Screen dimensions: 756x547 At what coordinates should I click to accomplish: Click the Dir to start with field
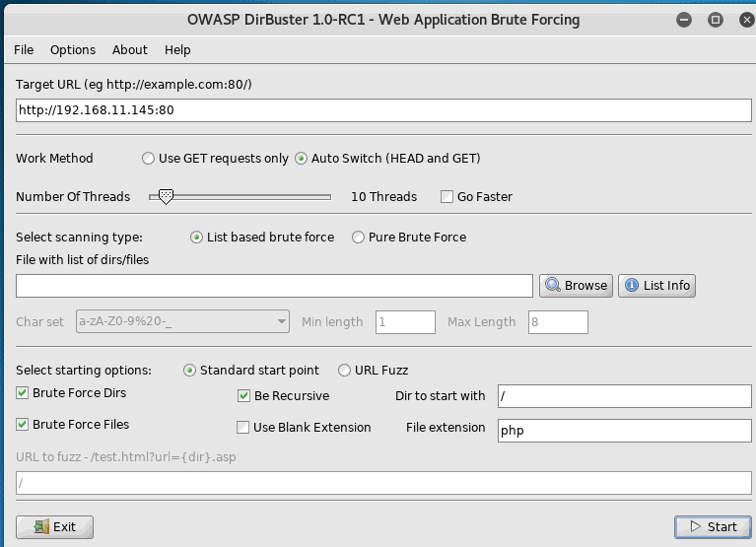click(624, 396)
